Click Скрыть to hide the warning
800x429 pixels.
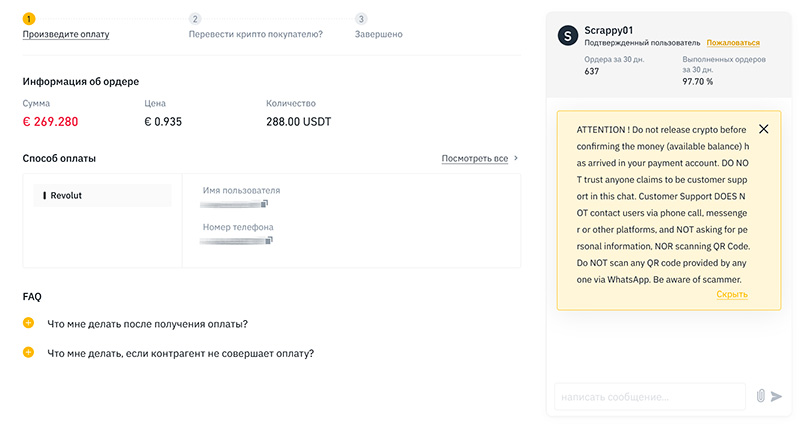(x=732, y=294)
